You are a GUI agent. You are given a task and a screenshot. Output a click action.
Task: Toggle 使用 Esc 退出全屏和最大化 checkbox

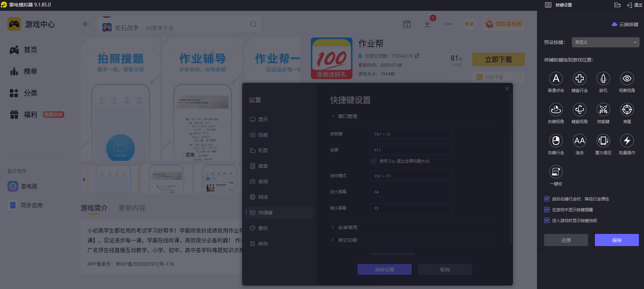373,161
